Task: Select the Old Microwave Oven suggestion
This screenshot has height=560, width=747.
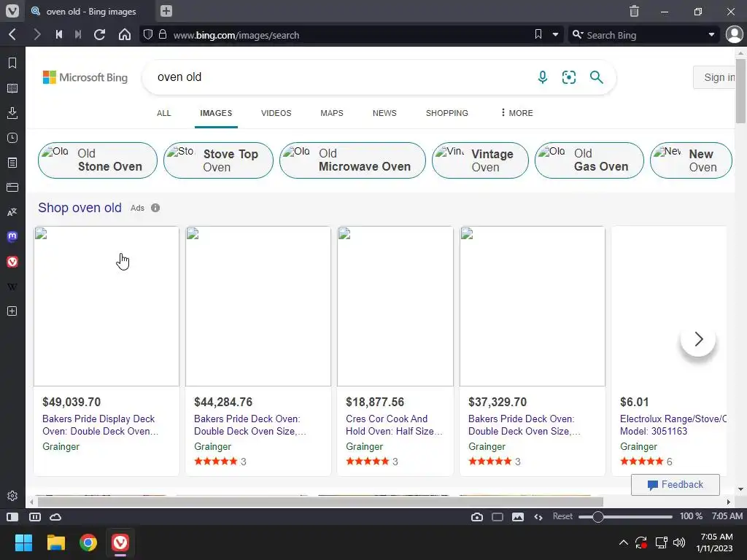Action: click(x=352, y=160)
